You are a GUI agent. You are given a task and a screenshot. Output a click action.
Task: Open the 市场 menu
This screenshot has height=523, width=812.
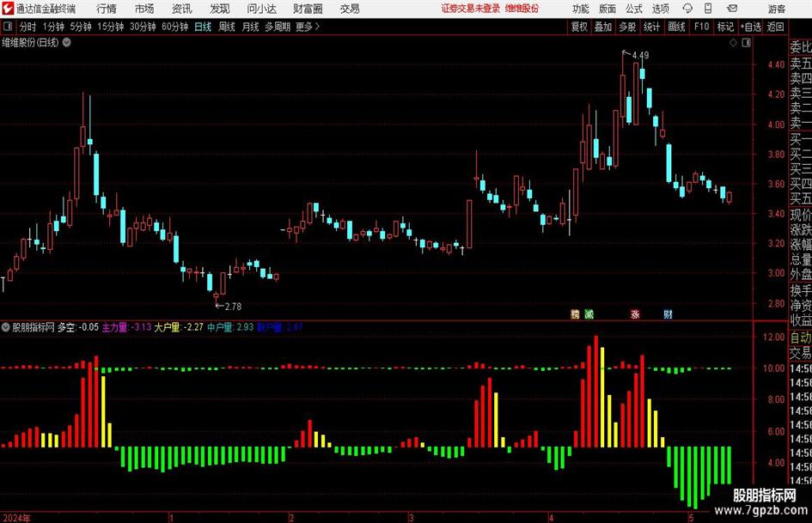144,9
